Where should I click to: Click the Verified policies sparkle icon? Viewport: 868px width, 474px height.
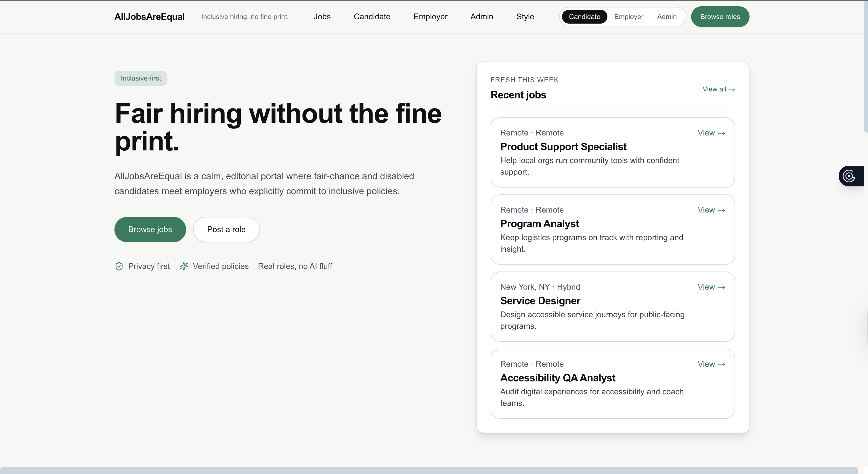(x=184, y=266)
